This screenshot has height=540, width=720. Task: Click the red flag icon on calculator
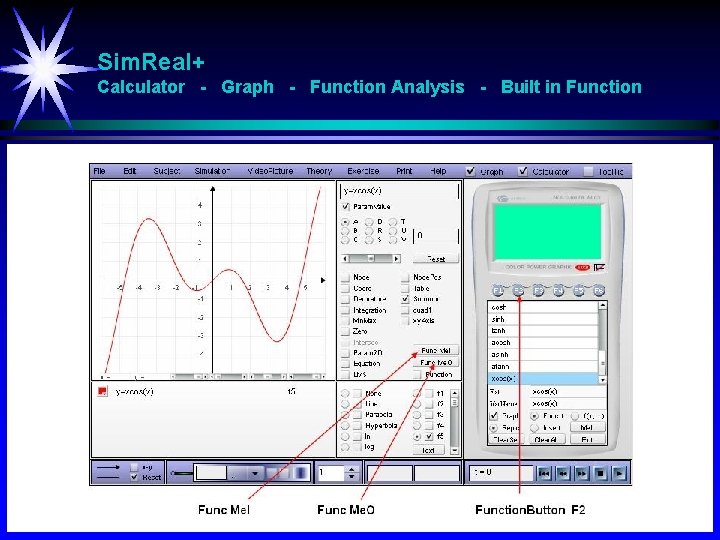[599, 267]
